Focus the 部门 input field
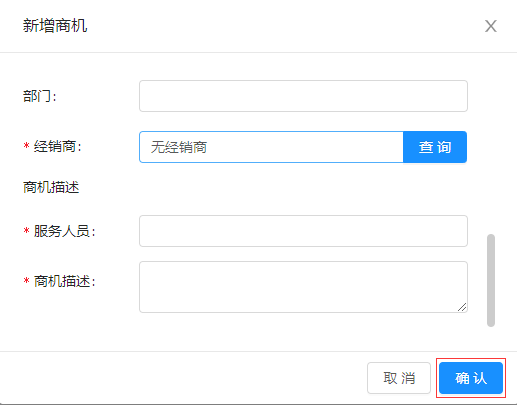 [x=303, y=96]
